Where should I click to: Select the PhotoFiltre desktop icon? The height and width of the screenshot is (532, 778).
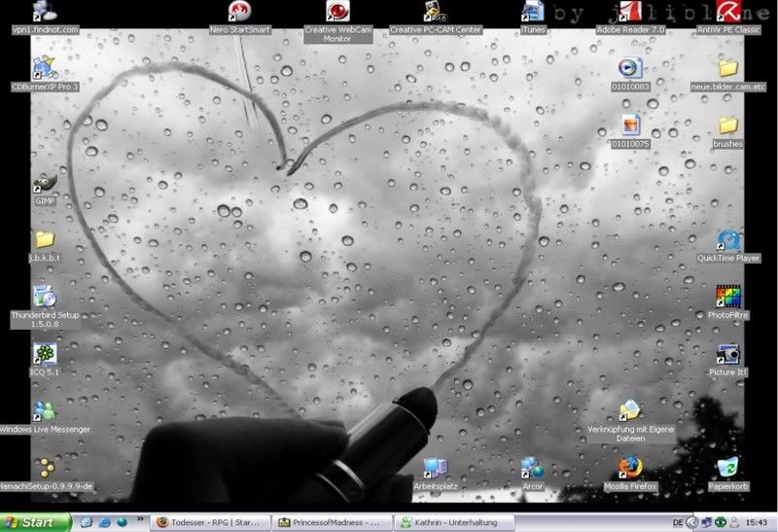[728, 297]
